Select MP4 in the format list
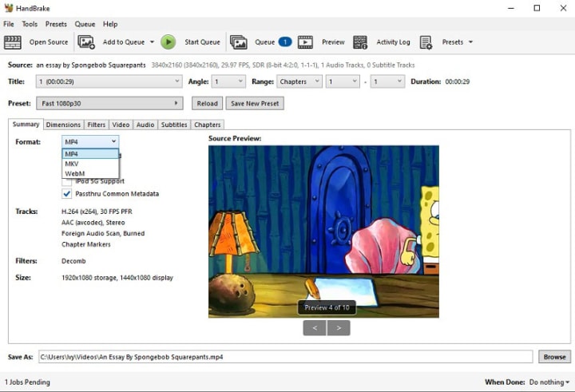 (90, 153)
